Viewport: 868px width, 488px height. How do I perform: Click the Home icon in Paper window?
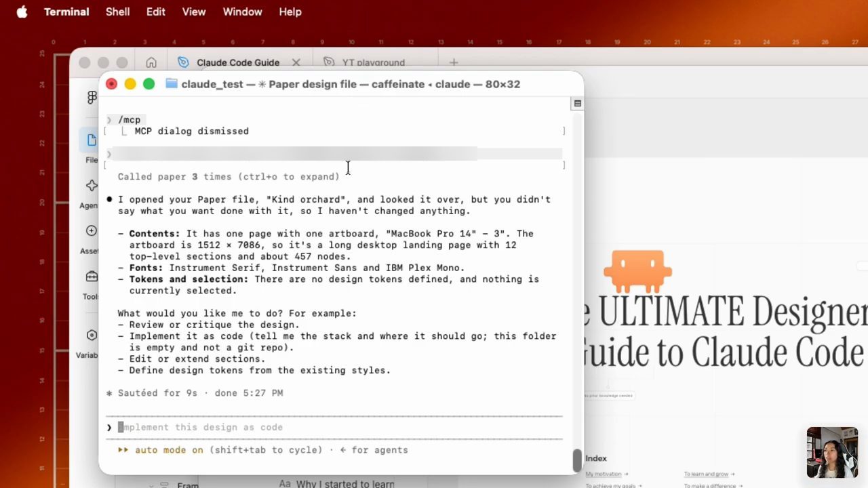151,62
